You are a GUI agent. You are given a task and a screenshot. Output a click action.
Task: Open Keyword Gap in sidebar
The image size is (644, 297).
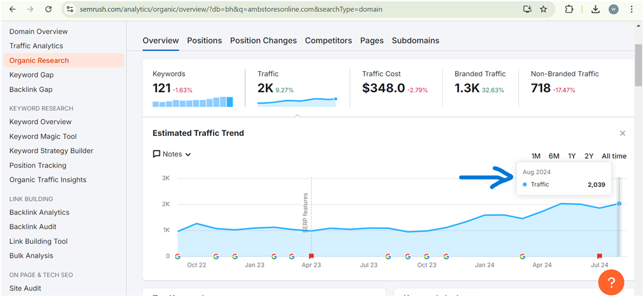point(32,75)
